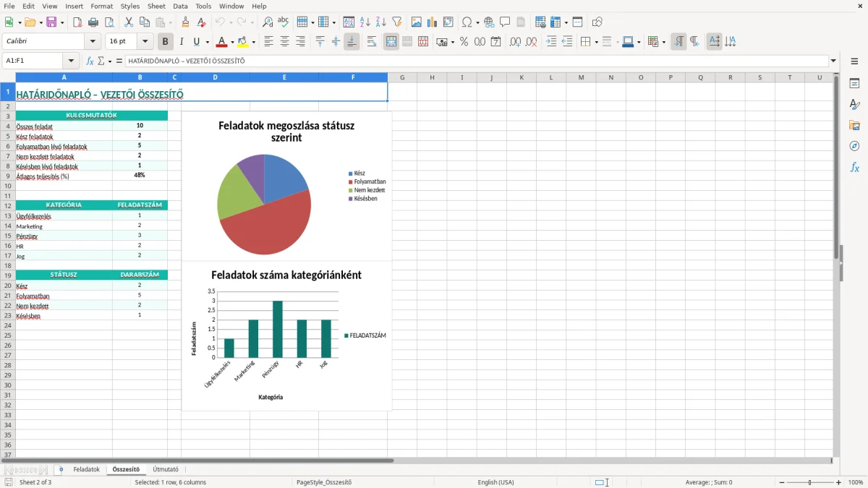Open the Function Wizard
868x488 pixels.
click(90, 61)
